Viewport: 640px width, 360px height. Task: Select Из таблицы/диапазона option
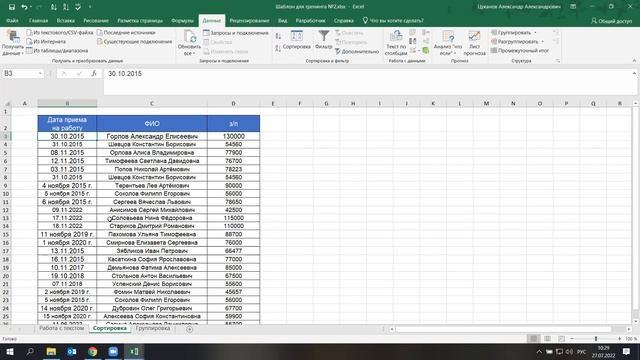[57, 51]
